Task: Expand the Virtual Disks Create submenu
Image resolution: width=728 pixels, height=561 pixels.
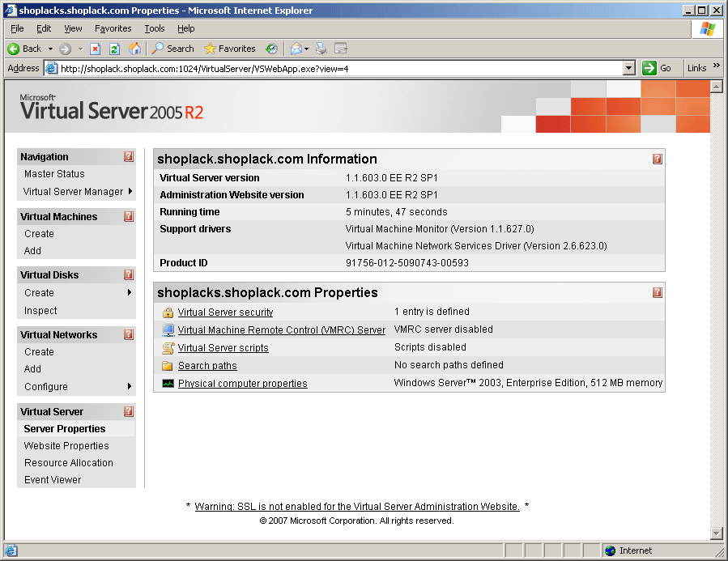Action: pyautogui.click(x=130, y=292)
